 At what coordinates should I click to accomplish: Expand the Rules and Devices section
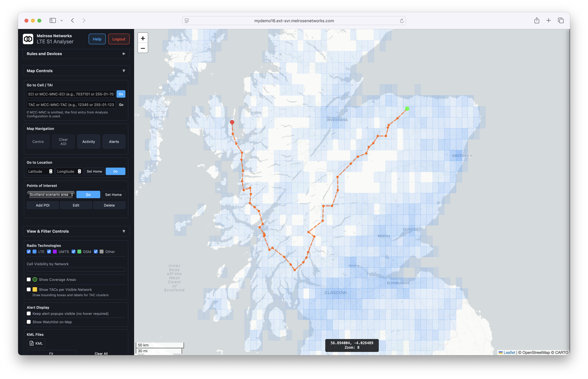click(76, 54)
